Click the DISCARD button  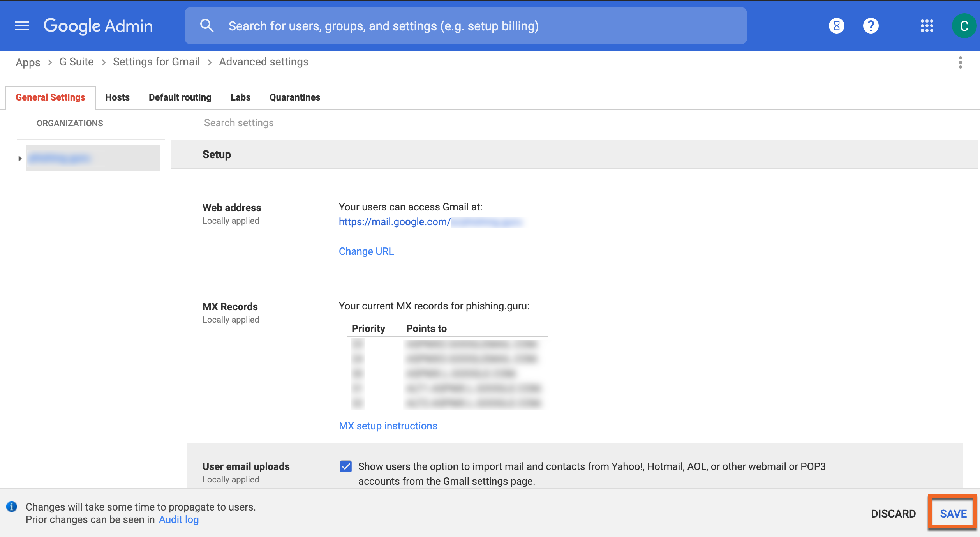(893, 514)
